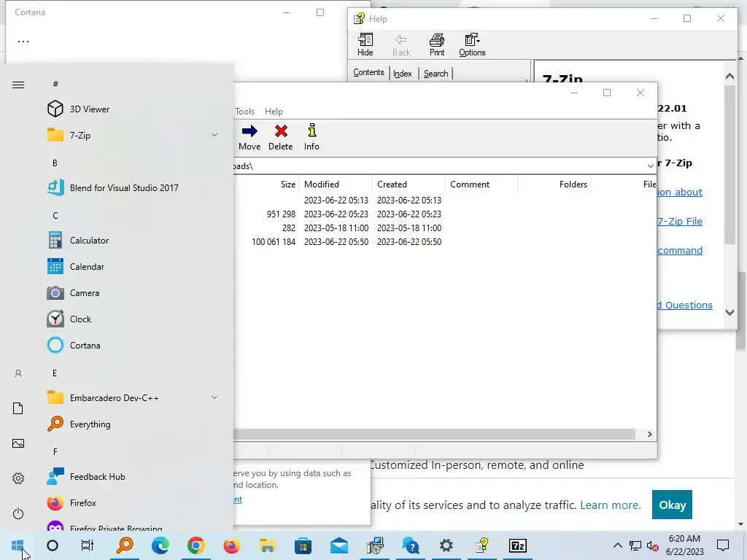Open Help menu in 7-Zip
The image size is (747, 560).
(274, 112)
